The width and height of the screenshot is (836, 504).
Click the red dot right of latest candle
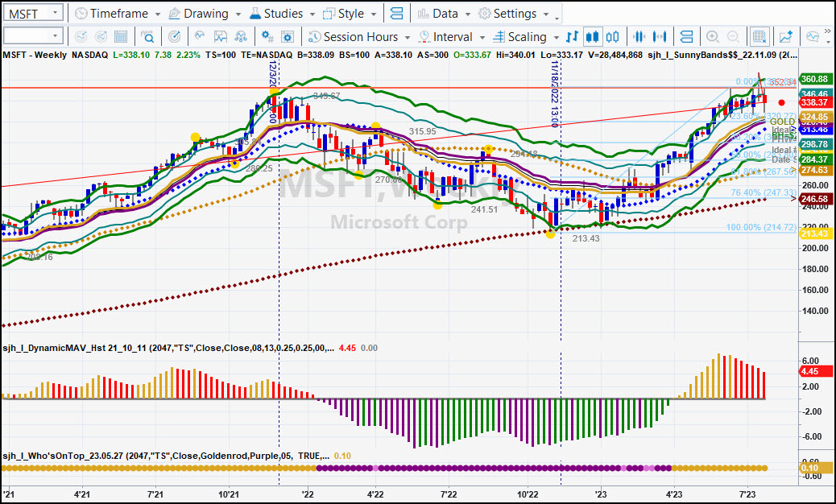point(781,102)
